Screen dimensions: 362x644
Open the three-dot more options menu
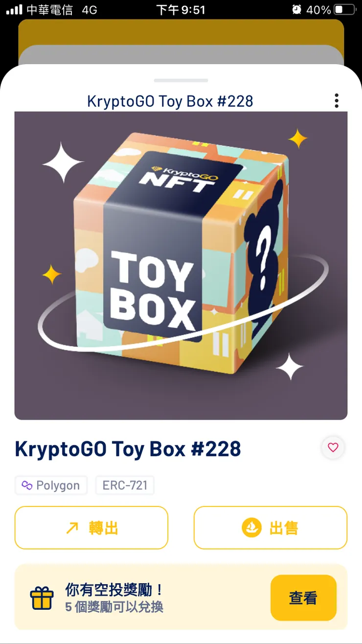click(x=337, y=101)
